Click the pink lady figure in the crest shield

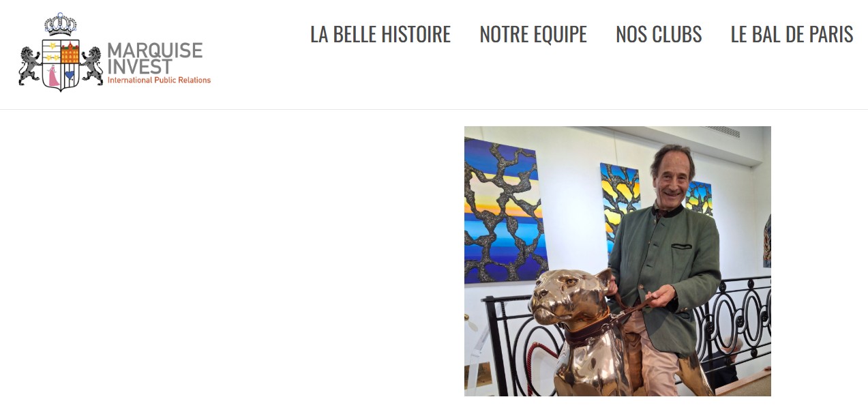(x=53, y=76)
